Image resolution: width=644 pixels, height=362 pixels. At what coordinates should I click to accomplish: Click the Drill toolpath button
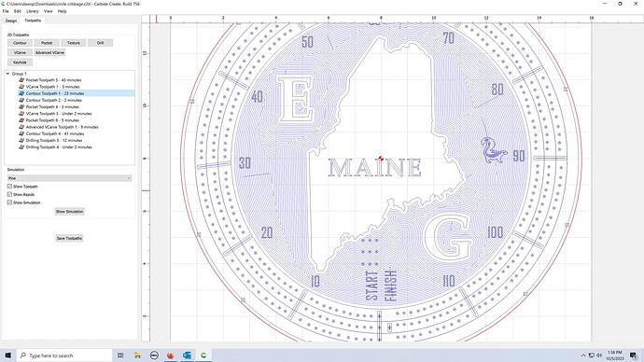tap(100, 43)
